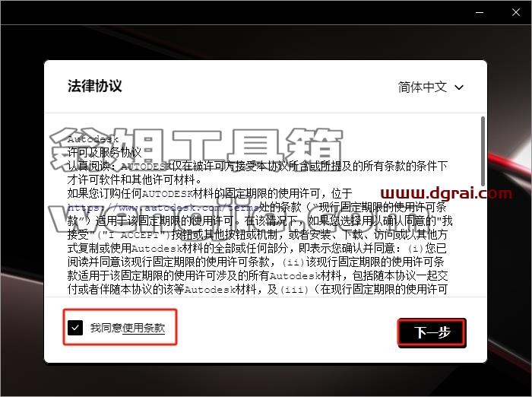Image resolution: width=532 pixels, height=397 pixels.
Task: Uncheck the 我同意使用条款 checkbox
Action: coord(75,328)
